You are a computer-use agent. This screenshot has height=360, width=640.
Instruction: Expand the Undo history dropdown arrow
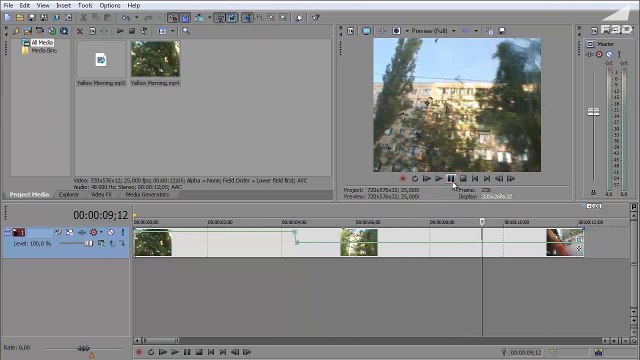click(x=136, y=18)
